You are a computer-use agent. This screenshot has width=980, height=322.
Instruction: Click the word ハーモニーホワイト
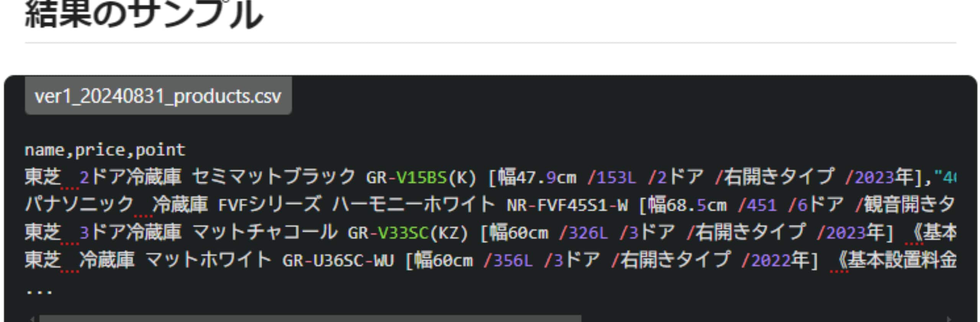(x=414, y=205)
